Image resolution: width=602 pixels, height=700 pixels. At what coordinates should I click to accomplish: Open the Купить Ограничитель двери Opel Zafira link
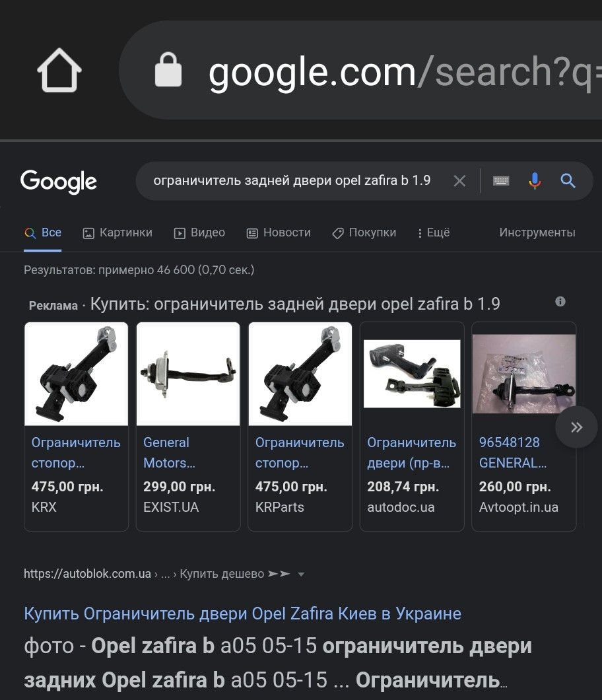(x=242, y=613)
